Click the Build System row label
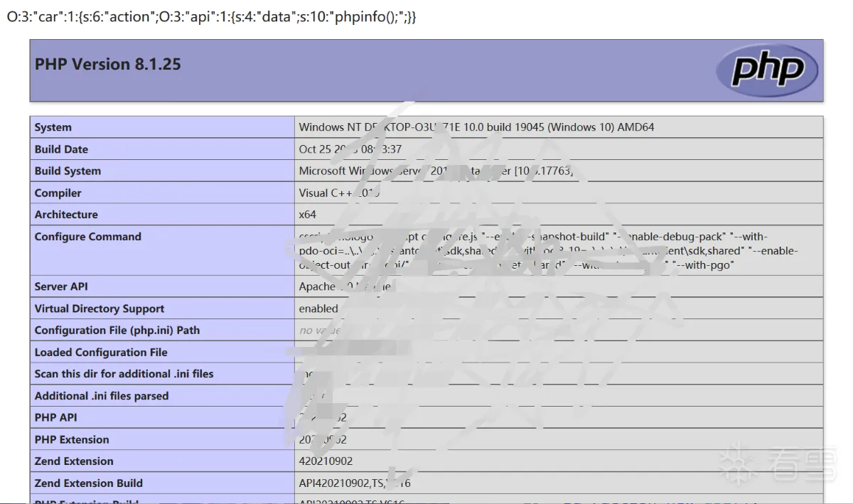The image size is (853, 504). click(x=68, y=171)
